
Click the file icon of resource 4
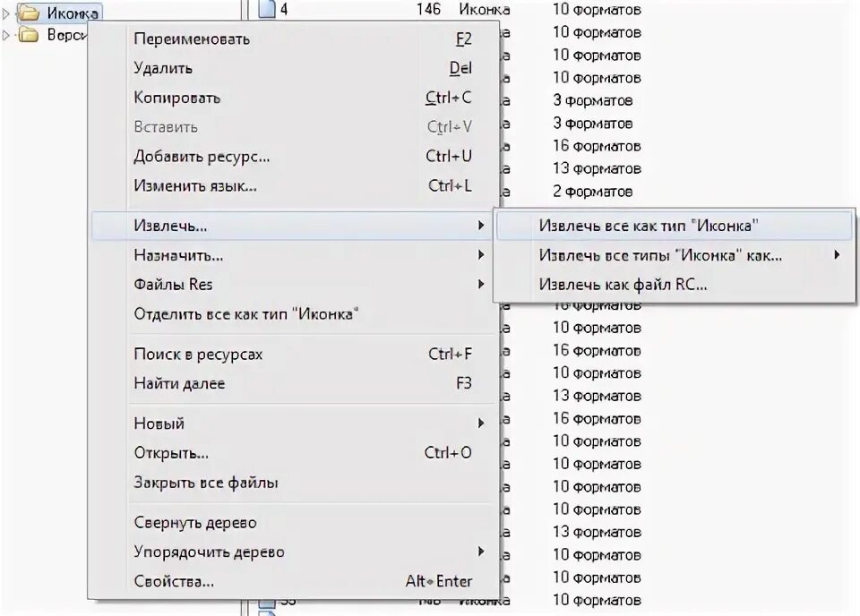click(267, 9)
